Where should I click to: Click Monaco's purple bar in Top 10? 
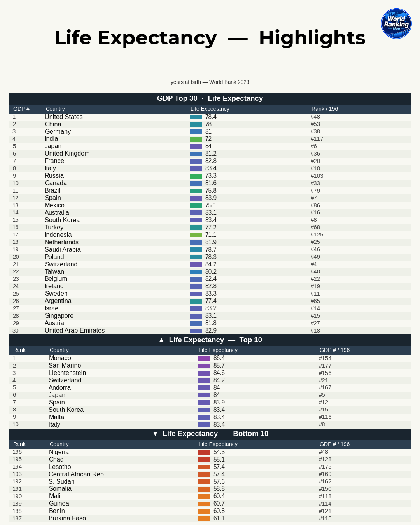point(204,359)
